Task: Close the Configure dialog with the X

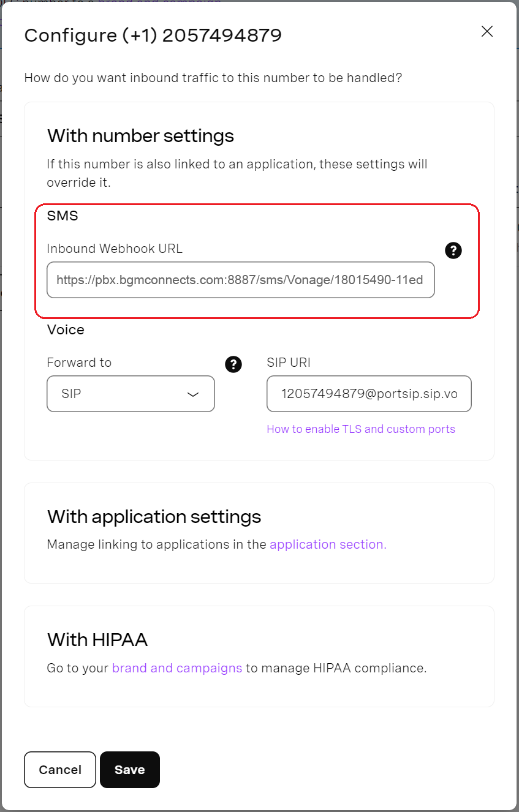Action: point(487,32)
